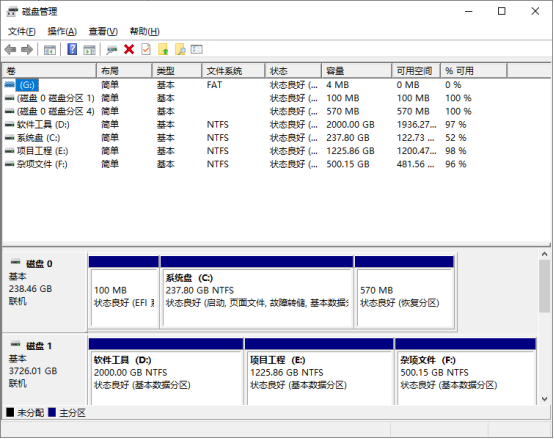Click the 52 % available cell
Screen dimensions: 554x439
click(456, 138)
